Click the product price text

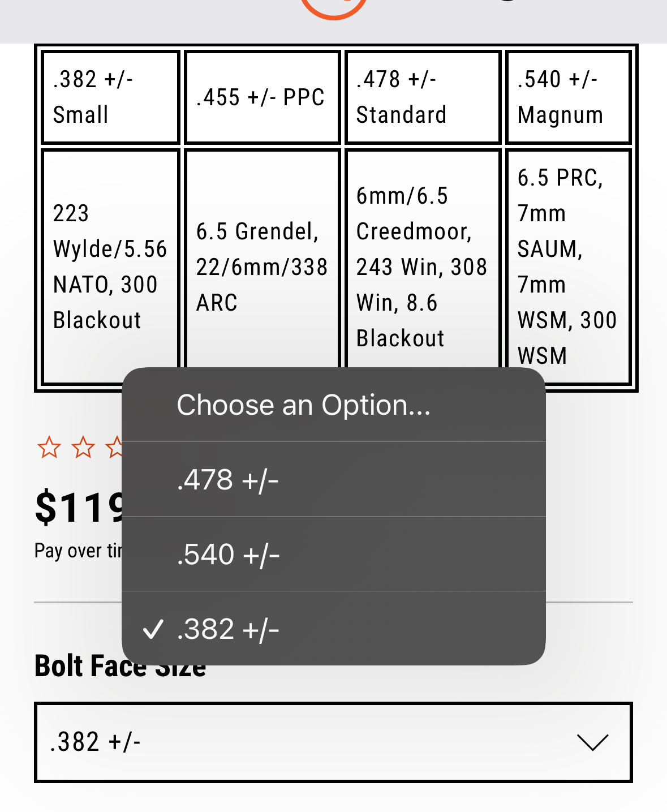pos(78,507)
